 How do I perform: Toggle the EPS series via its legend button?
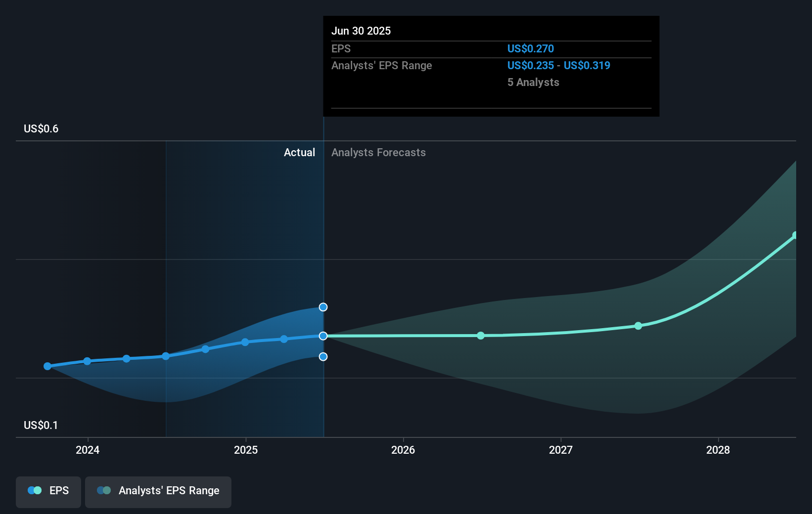click(48, 492)
